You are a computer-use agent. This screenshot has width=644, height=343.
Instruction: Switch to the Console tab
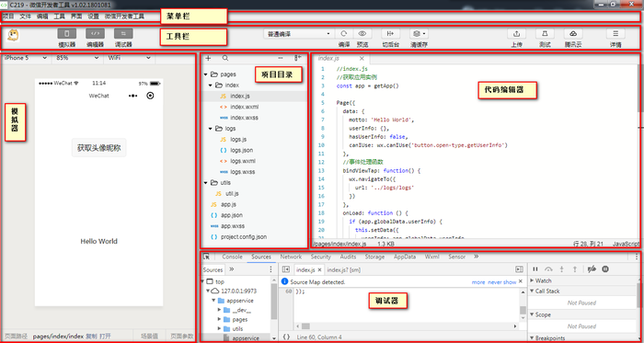(x=232, y=257)
